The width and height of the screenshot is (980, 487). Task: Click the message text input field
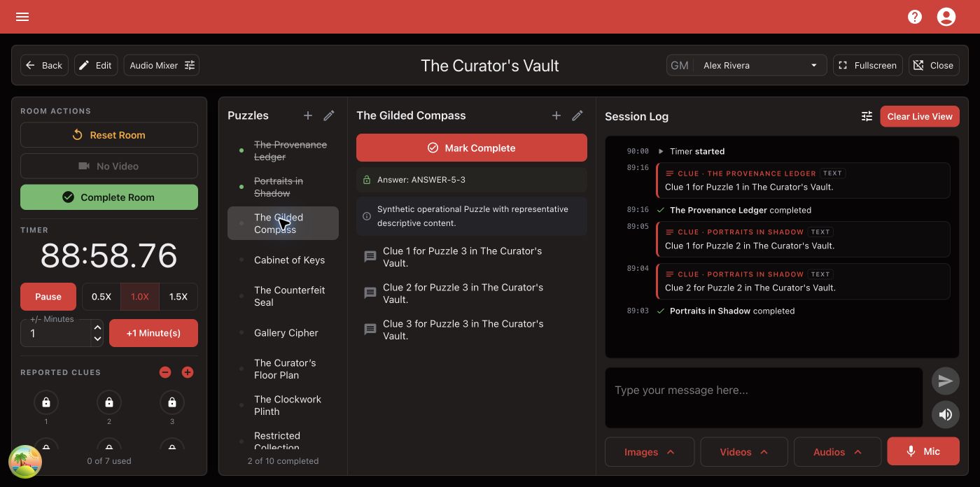point(764,397)
